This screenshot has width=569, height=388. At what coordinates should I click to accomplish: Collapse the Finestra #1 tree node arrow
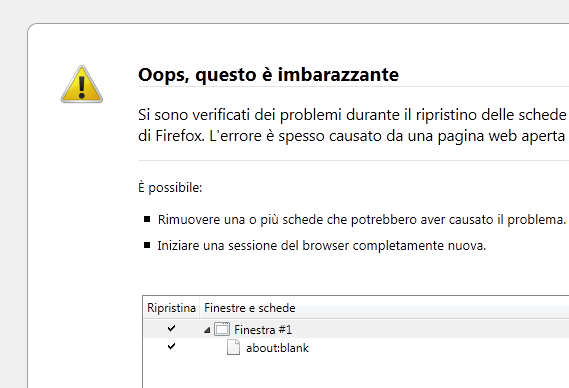click(207, 330)
